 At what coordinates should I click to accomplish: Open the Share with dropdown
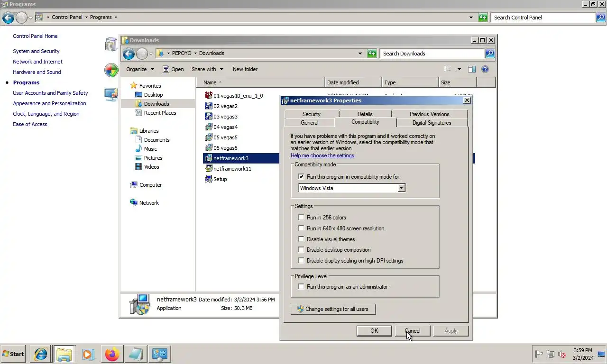[x=207, y=69]
